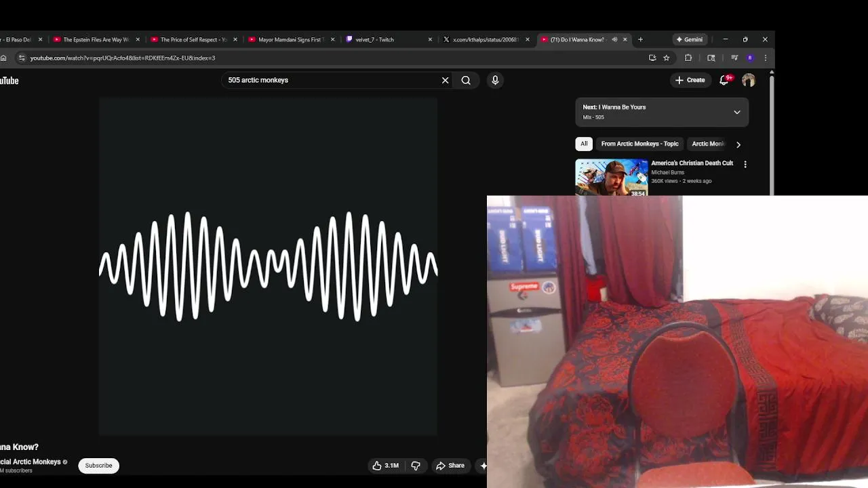View site information icon in address bar

click(x=22, y=58)
